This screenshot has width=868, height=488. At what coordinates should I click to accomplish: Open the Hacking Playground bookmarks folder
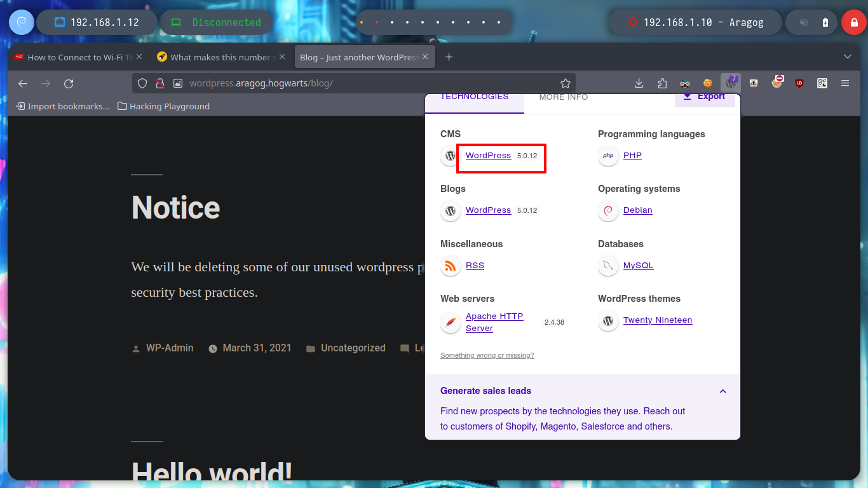click(x=163, y=106)
